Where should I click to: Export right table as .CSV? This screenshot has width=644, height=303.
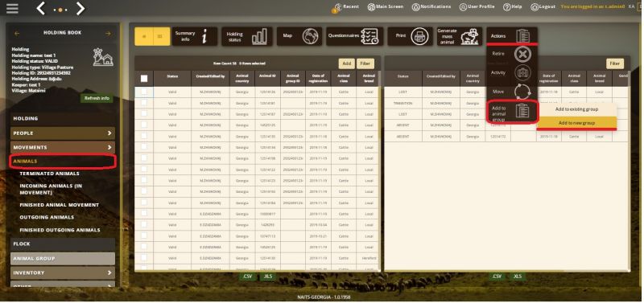497,276
